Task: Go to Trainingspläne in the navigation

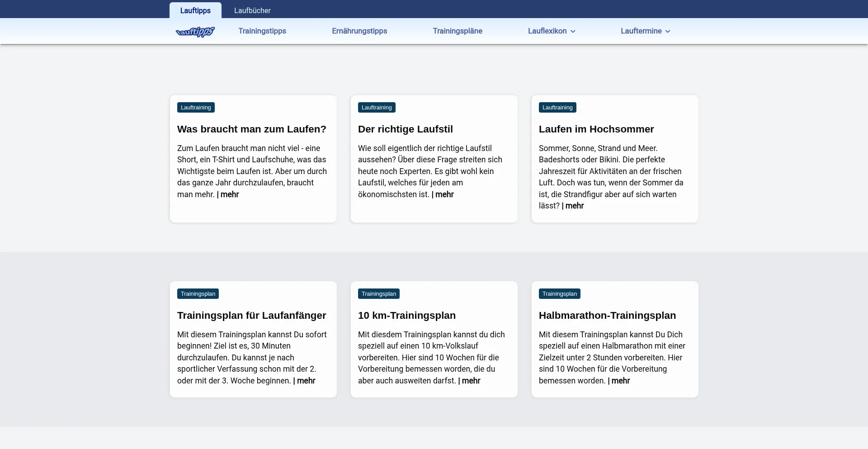Action: click(x=458, y=31)
